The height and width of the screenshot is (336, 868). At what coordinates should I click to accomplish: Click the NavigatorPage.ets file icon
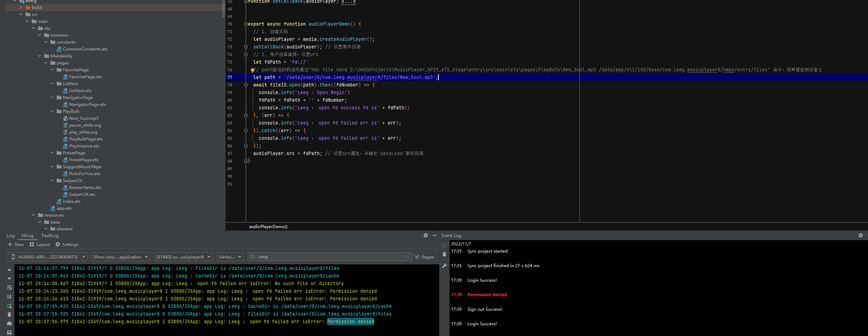65,105
